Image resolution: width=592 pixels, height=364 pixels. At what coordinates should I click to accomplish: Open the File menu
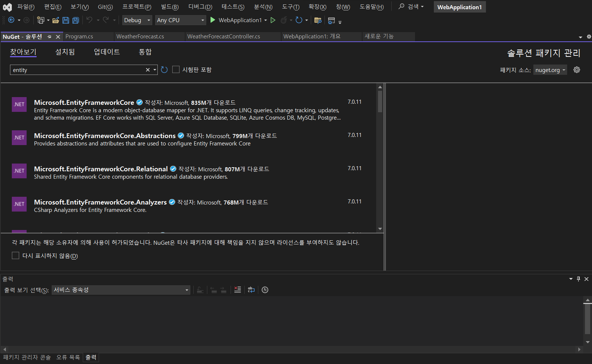click(26, 7)
